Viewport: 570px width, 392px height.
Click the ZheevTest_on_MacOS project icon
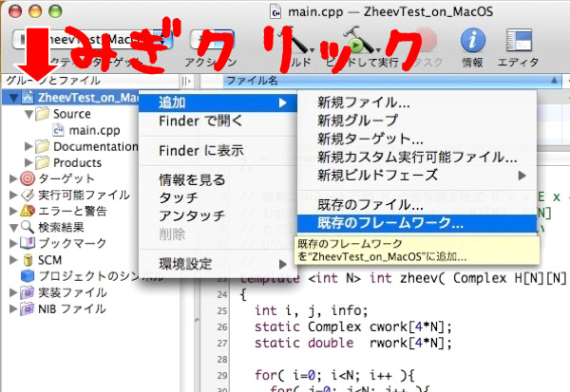click(x=28, y=98)
